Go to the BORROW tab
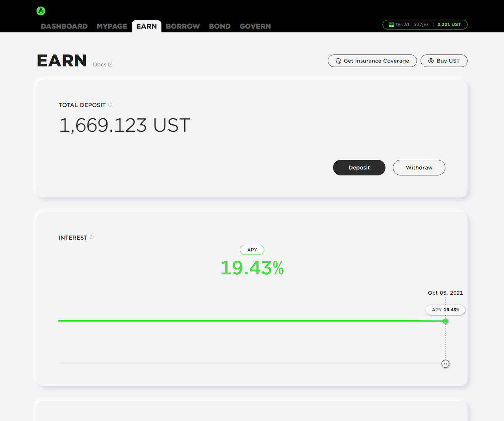 183,26
